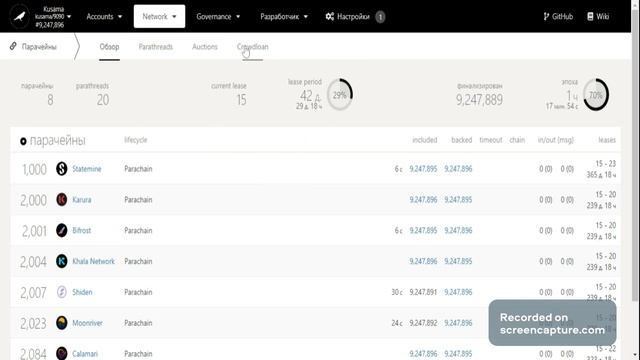Viewport: 640px width, 360px height.
Task: Click the current lease value 15
Action: coord(241,100)
